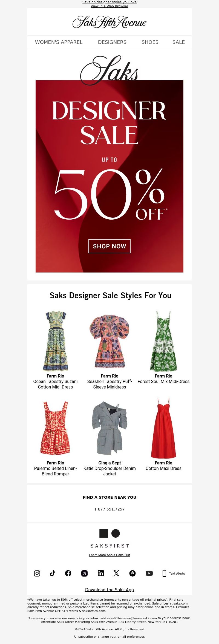Open the Instagram social icon
The image size is (219, 644).
click(37, 573)
